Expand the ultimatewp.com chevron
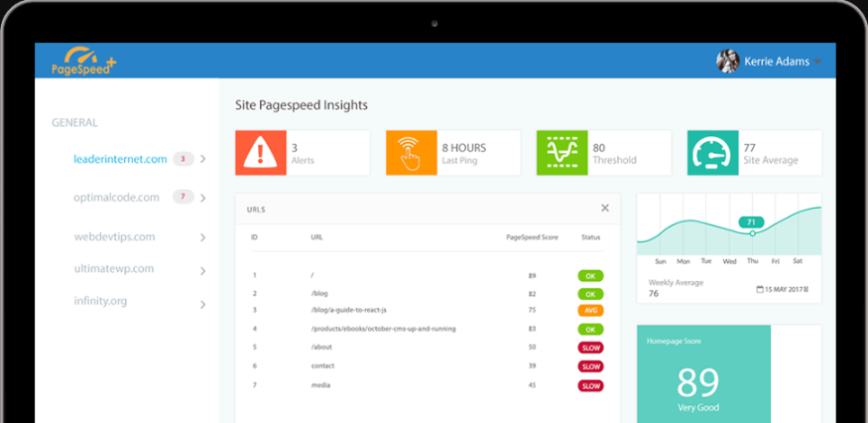This screenshot has width=868, height=423. pos(203,270)
